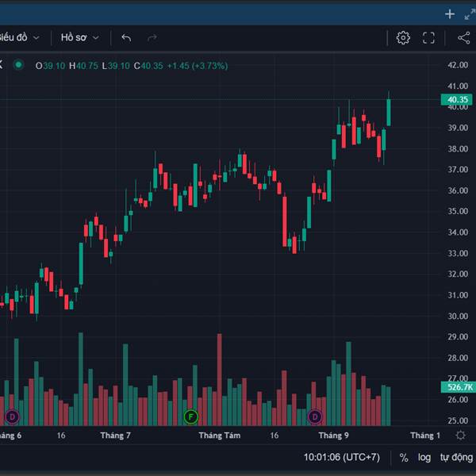The height and width of the screenshot is (476, 476).
Task: Click the H40.75 high value
Action: pyautogui.click(x=83, y=66)
